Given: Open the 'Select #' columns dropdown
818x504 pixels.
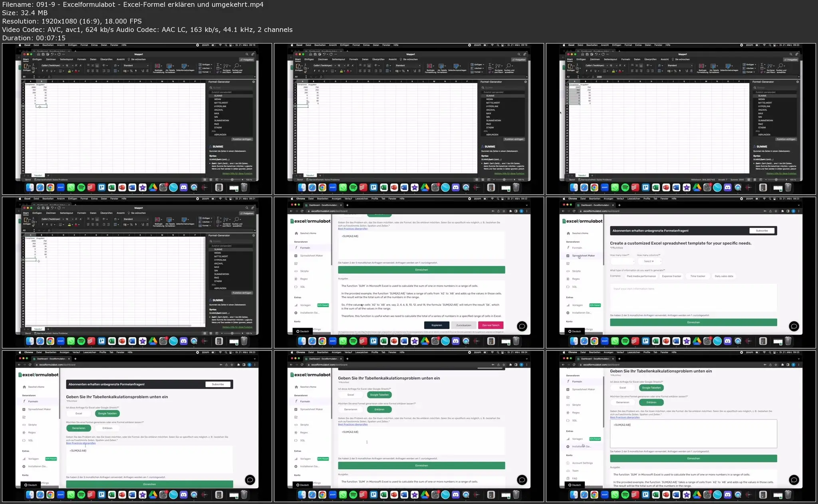Looking at the screenshot, I should (649, 261).
